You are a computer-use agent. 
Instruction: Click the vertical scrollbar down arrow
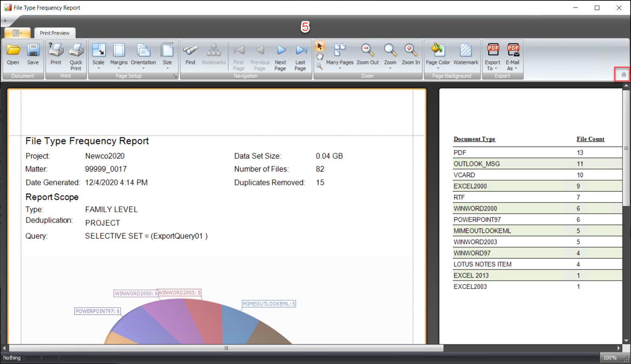pos(626,341)
